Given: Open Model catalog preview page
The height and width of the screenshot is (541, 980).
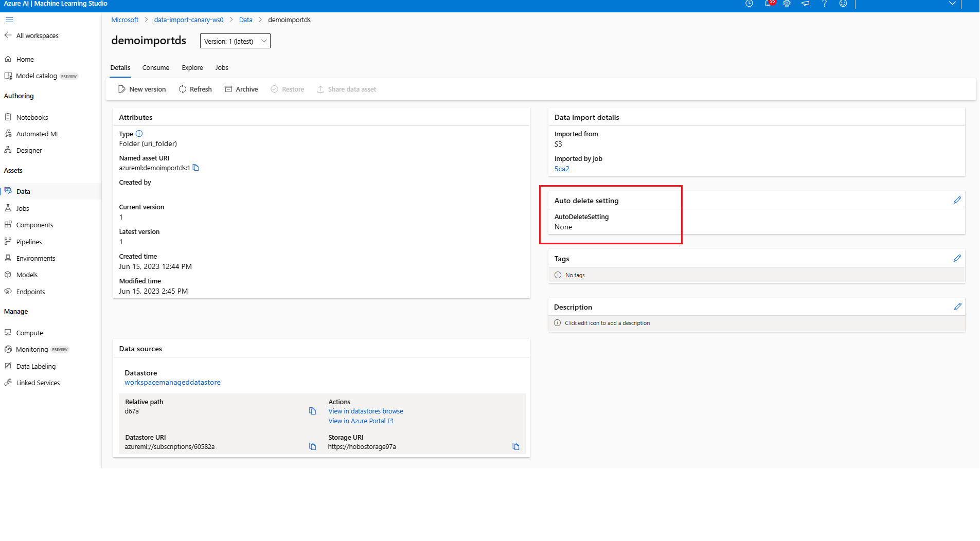Looking at the screenshot, I should (x=41, y=76).
